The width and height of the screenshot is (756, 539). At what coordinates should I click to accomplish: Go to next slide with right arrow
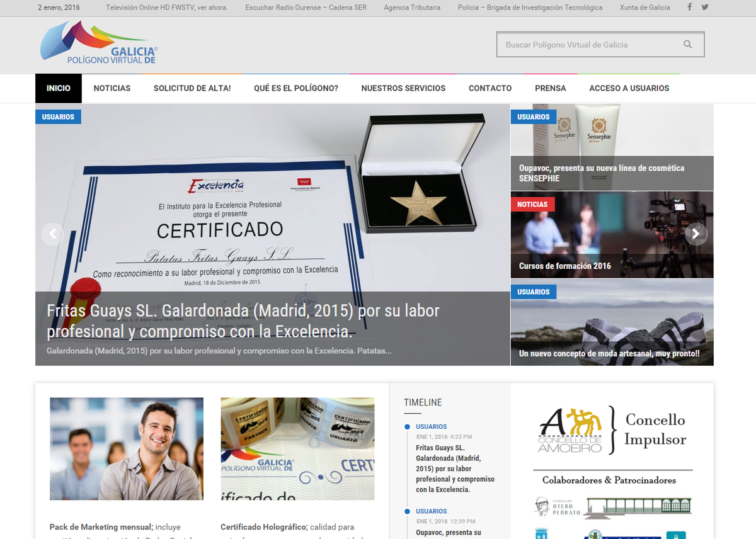coord(696,234)
